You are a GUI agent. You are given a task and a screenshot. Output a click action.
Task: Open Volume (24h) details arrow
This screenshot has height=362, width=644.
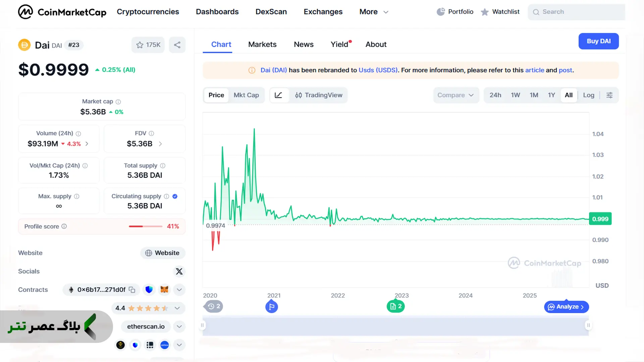[x=87, y=144]
